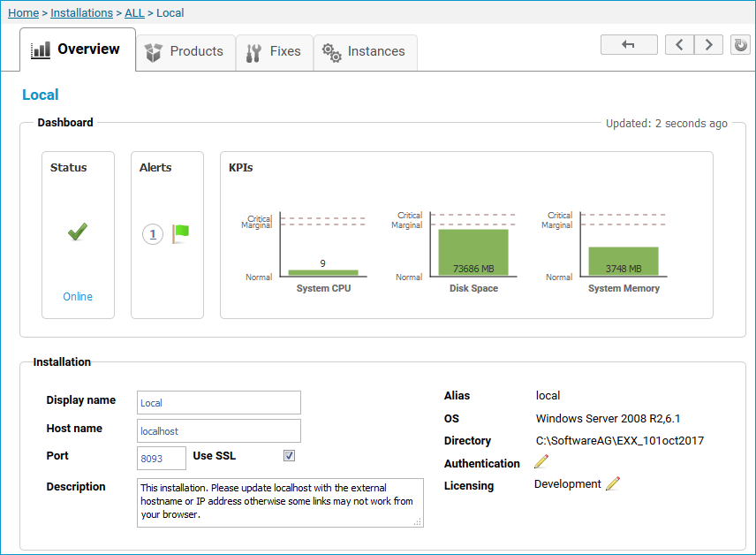Click the alias value local

click(548, 396)
